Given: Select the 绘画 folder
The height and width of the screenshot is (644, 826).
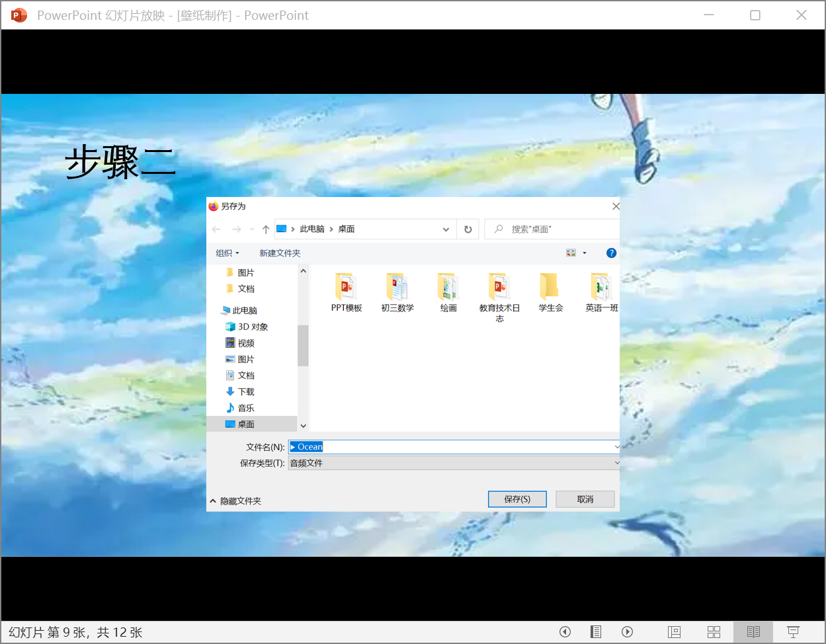Looking at the screenshot, I should click(x=448, y=292).
